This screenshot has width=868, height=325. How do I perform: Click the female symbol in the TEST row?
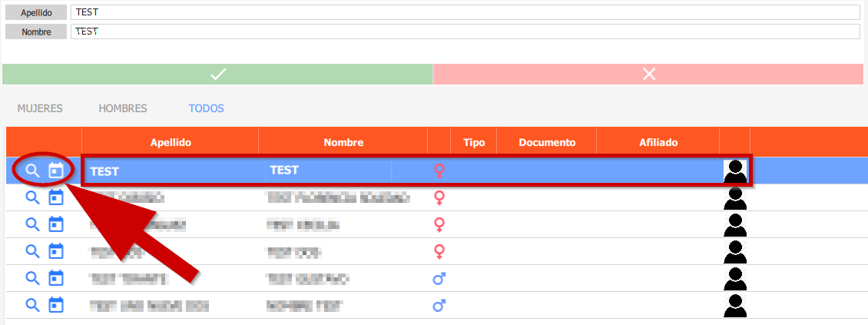(439, 171)
